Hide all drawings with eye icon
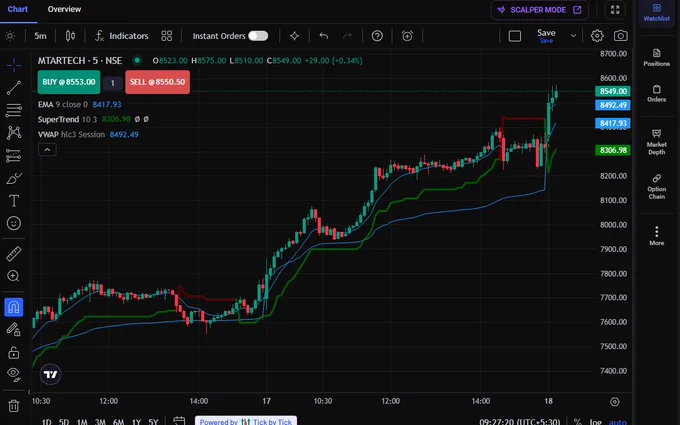This screenshot has width=680, height=425. pyautogui.click(x=14, y=374)
